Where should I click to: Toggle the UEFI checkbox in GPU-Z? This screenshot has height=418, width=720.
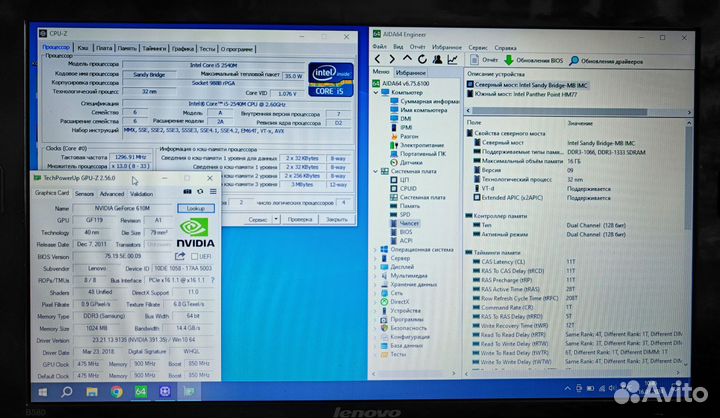tap(195, 256)
